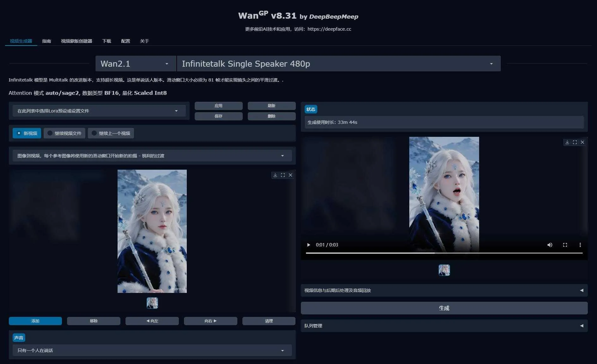Download the input reference image
The width and height of the screenshot is (597, 364).
point(275,175)
